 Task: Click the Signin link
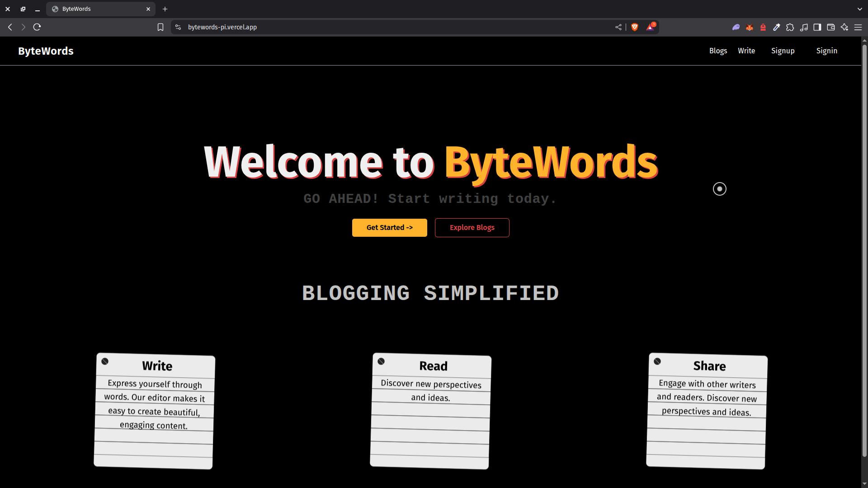(826, 51)
